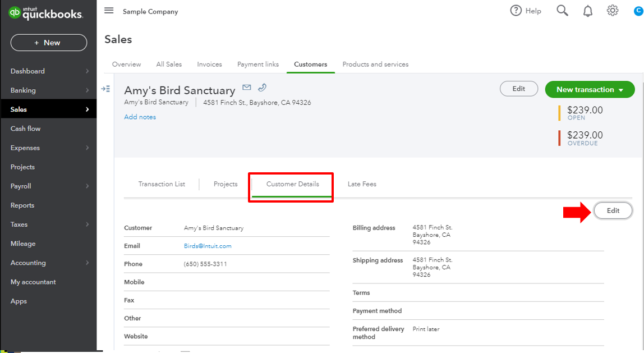Open the notifications bell
The width and height of the screenshot is (644, 353).
[587, 11]
